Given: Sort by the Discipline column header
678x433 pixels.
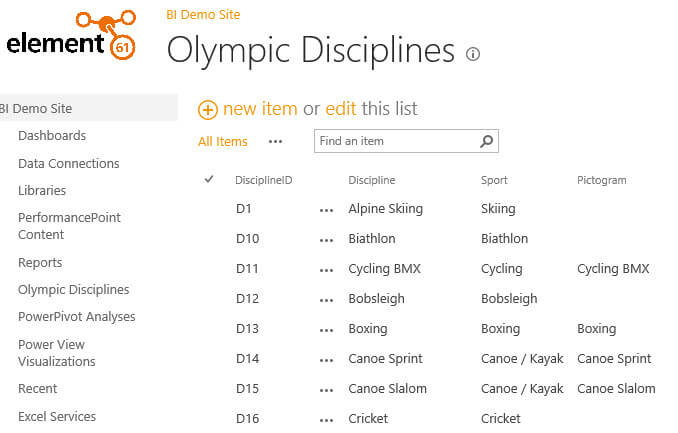Looking at the screenshot, I should click(372, 180).
